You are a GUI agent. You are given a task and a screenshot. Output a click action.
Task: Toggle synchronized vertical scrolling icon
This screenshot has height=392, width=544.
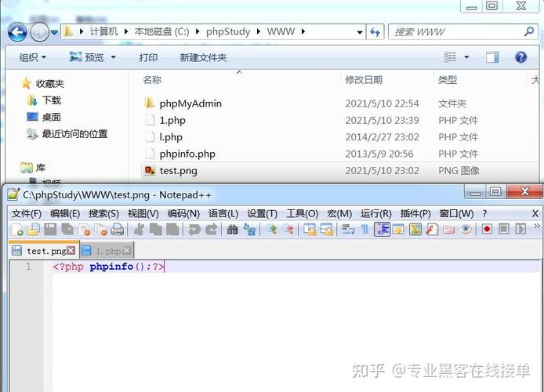tap(310, 230)
